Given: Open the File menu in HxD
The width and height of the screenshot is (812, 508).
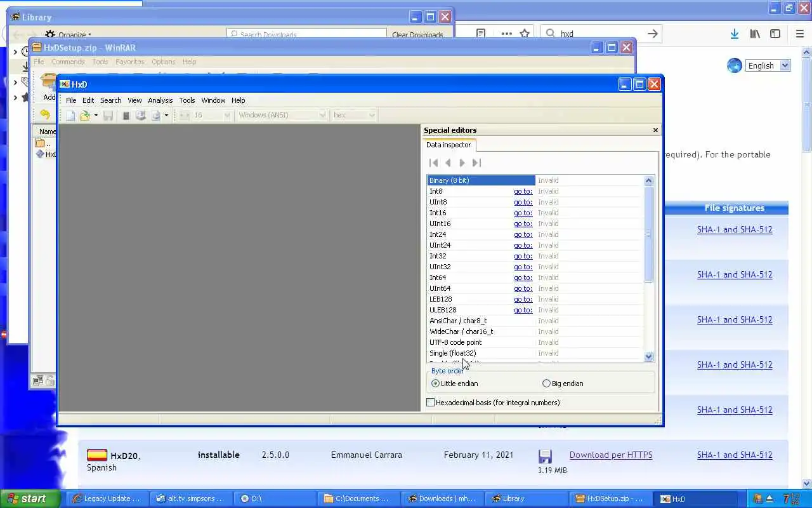Looking at the screenshot, I should pos(71,100).
